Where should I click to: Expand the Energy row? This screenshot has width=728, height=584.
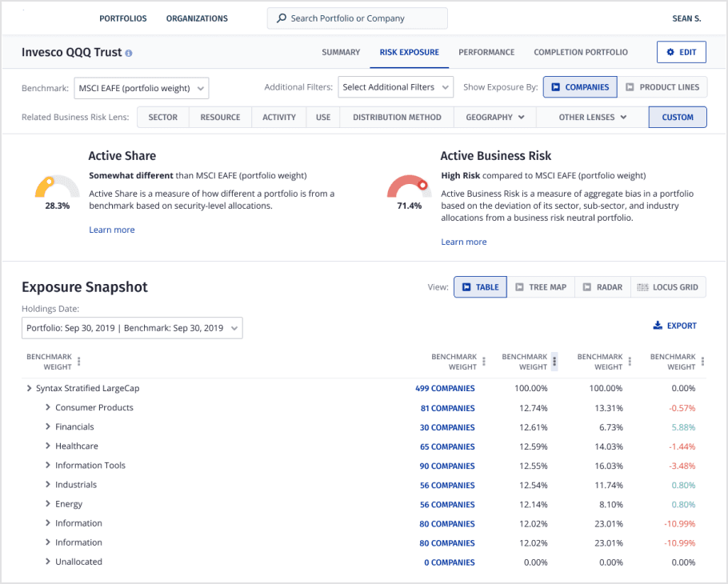click(x=47, y=504)
